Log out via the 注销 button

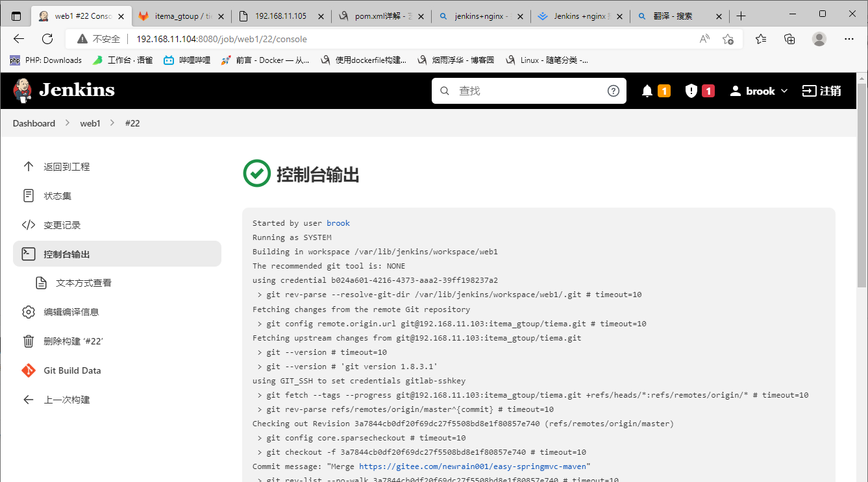[x=822, y=91]
